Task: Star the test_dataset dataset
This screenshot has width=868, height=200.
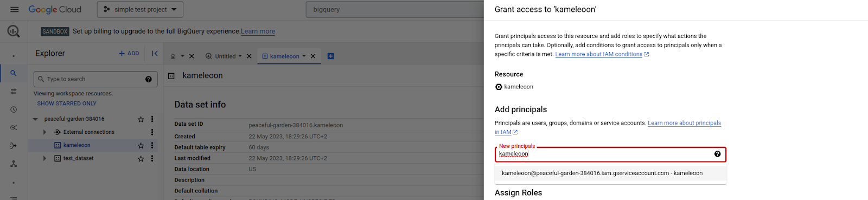Action: coord(141,158)
